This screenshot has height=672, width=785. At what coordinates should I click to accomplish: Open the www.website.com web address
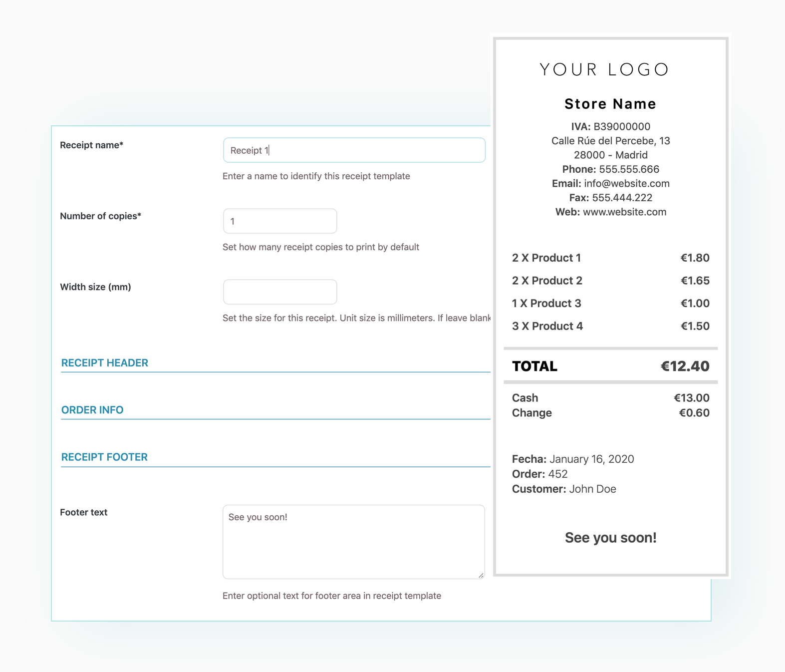[624, 212]
